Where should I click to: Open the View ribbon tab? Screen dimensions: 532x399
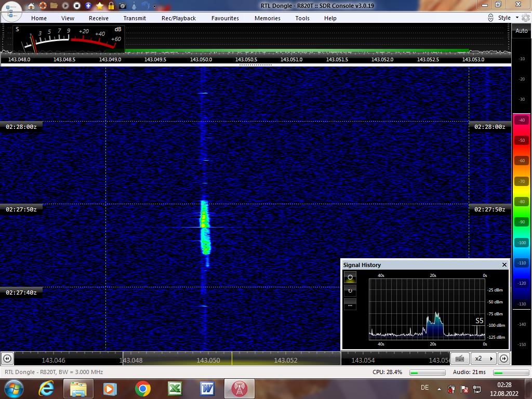click(x=68, y=18)
